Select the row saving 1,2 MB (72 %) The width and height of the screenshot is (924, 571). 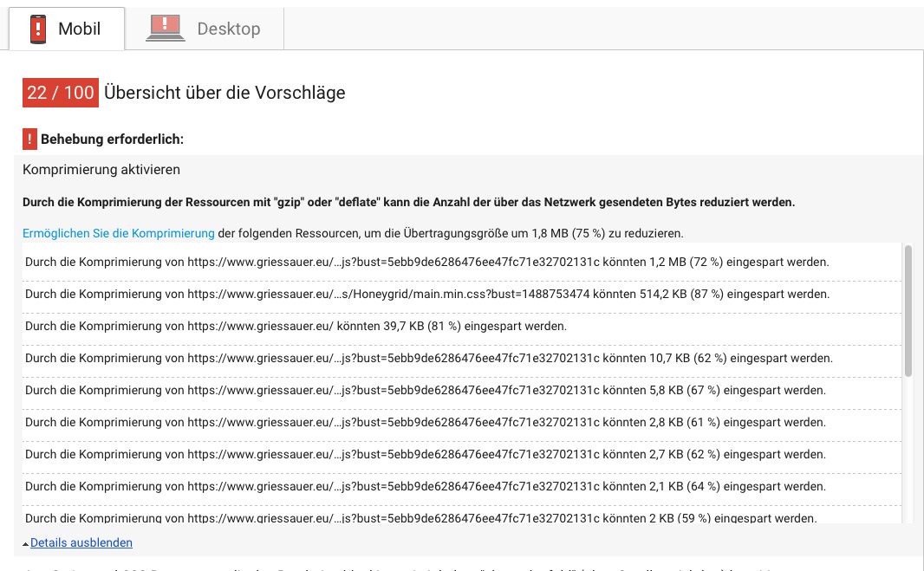426,262
